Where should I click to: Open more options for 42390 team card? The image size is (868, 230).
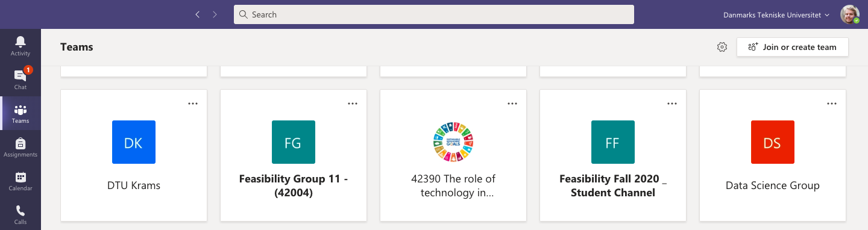512,104
